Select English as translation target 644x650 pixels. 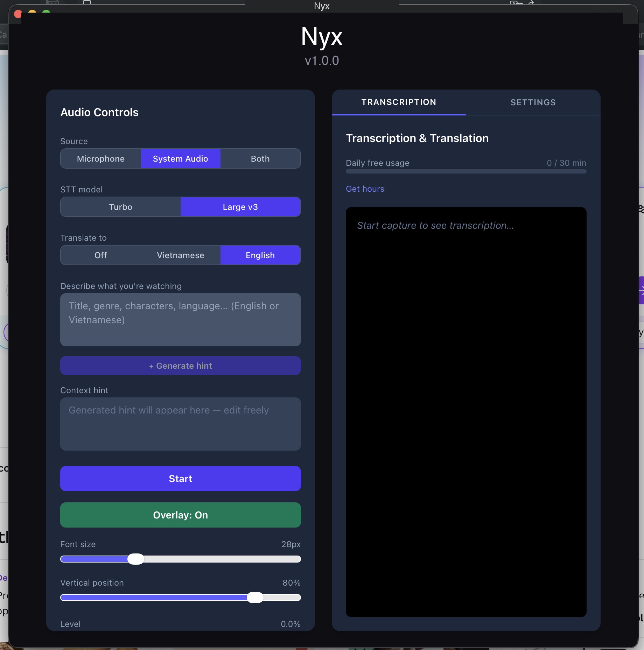[260, 255]
